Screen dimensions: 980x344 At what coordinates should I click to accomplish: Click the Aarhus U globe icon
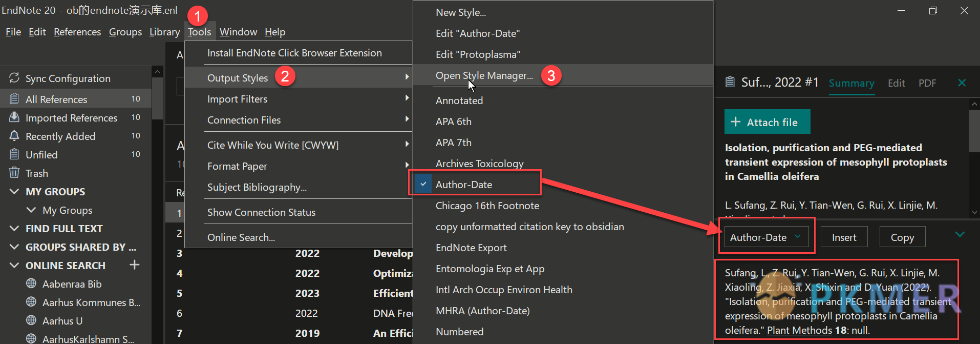tap(31, 320)
